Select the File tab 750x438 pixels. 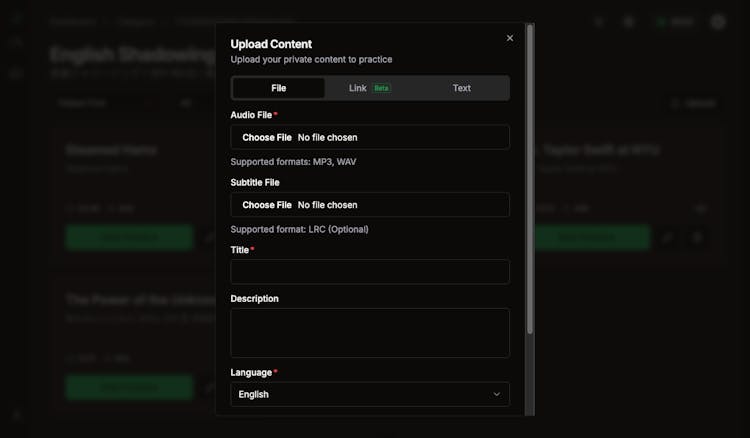(278, 88)
